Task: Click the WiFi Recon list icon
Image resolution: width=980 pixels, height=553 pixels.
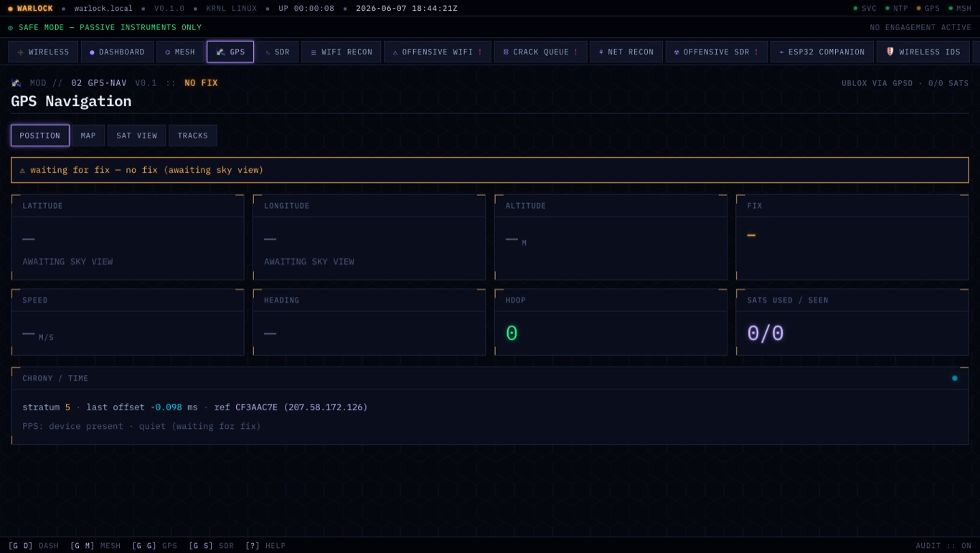Action: click(314, 52)
